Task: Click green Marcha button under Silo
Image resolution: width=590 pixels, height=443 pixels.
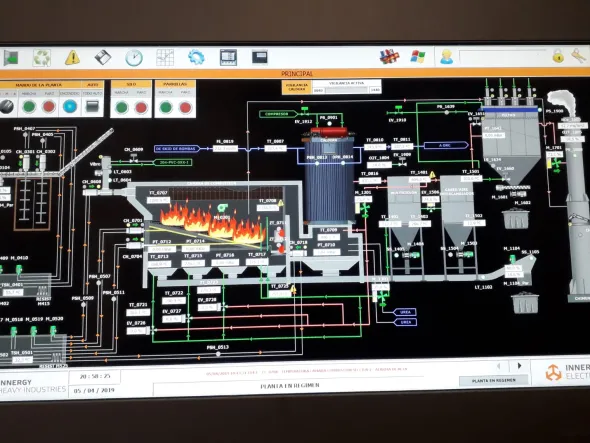Action: tap(121, 108)
